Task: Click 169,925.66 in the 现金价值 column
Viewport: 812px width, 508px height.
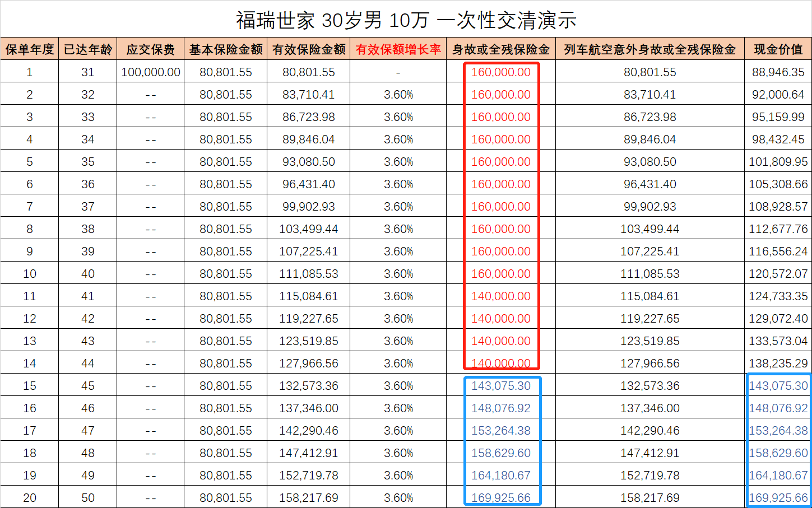Action: tap(778, 498)
